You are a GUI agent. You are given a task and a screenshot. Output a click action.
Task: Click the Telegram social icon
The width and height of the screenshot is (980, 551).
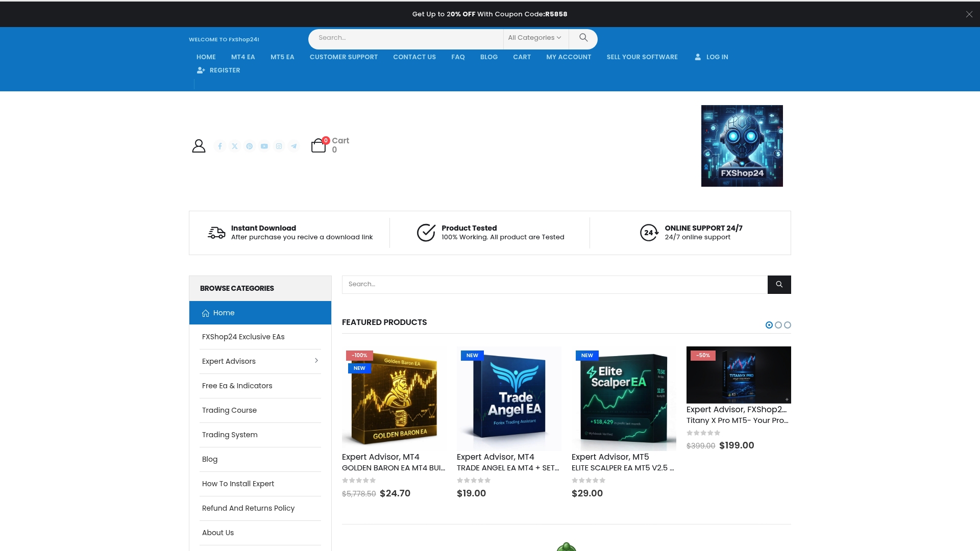(x=293, y=146)
